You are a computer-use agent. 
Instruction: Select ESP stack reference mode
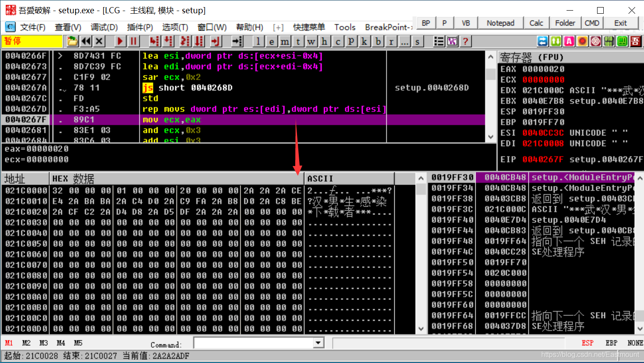coord(587,343)
